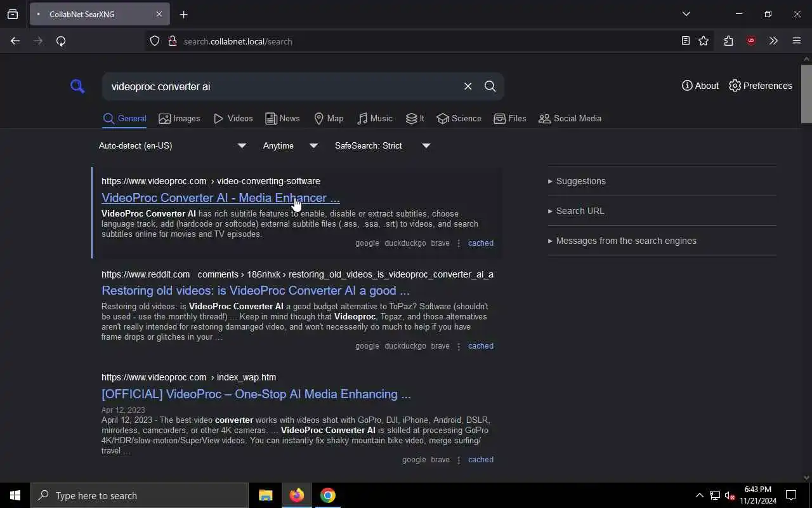Screen dimensions: 812x508
Task: Open more options dots on third result
Action: pyautogui.click(x=459, y=460)
